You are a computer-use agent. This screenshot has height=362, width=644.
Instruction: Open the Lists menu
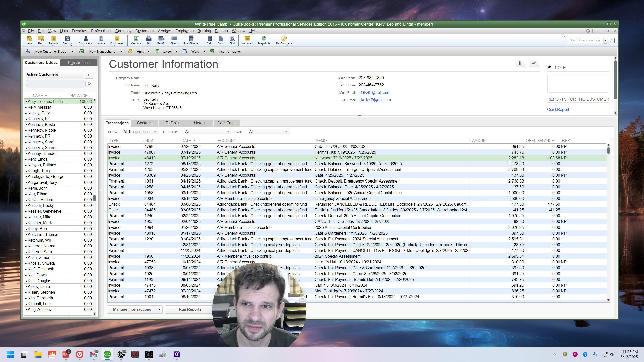(64, 31)
